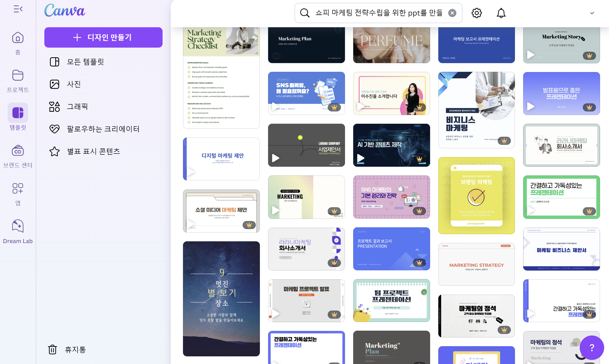609x364 pixels.
Task: Open Marketing* Plan dark gray template
Action: (392, 347)
